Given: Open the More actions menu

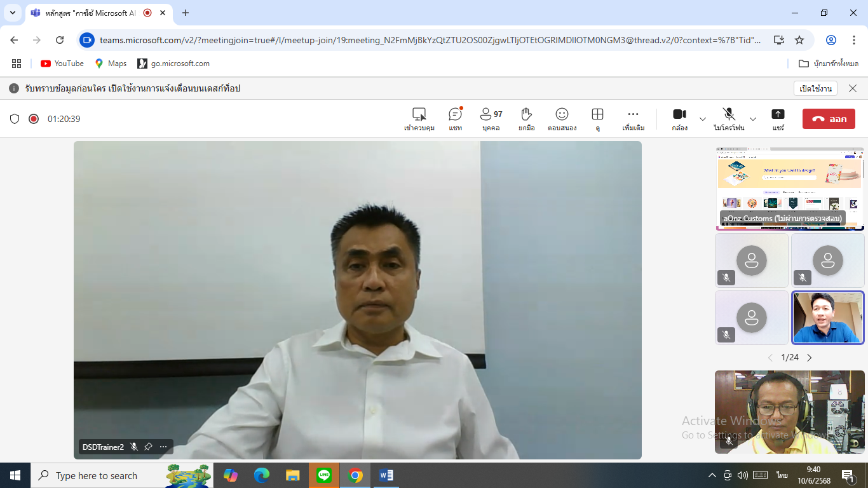Looking at the screenshot, I should 633,118.
